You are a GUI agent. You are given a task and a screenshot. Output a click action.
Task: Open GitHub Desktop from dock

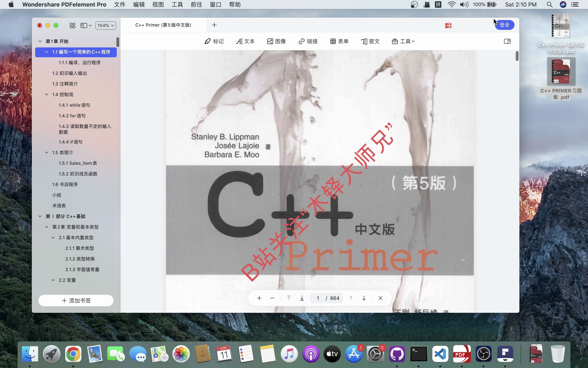tap(397, 354)
